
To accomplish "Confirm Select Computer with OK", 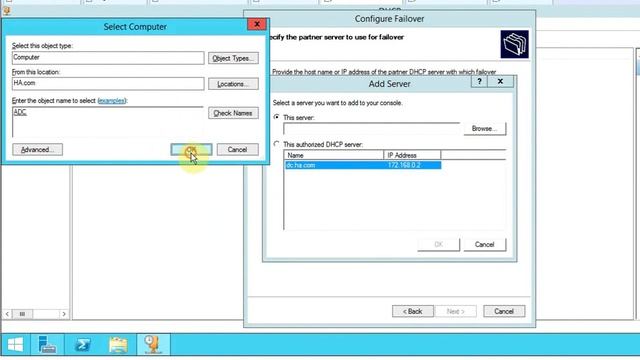I will (191, 150).
